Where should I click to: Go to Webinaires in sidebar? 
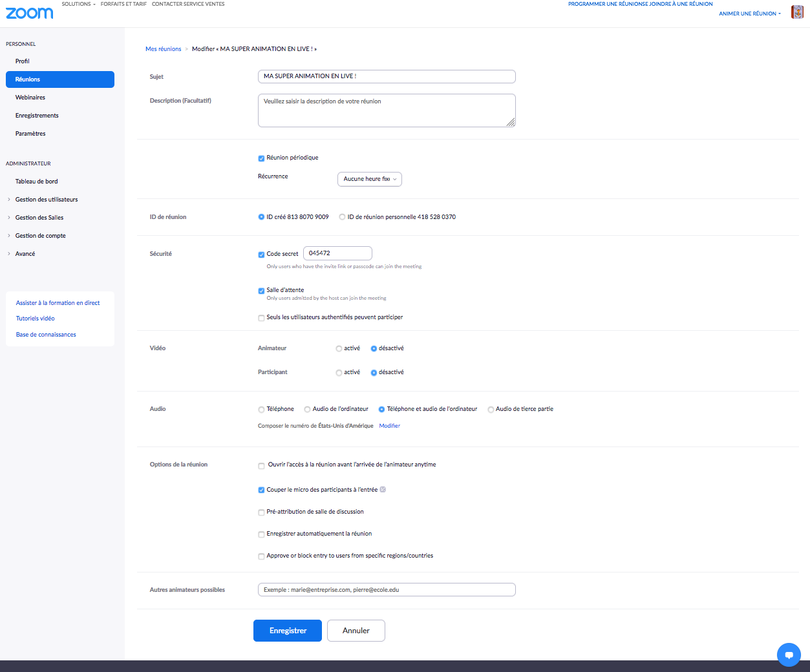[30, 98]
